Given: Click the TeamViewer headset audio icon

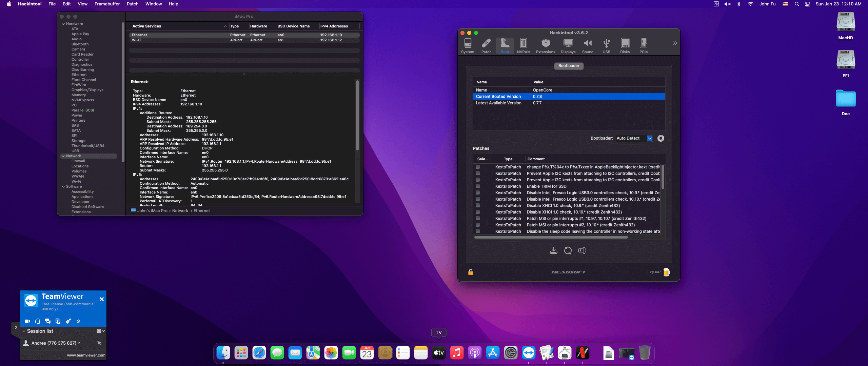Looking at the screenshot, I should 38,321.
